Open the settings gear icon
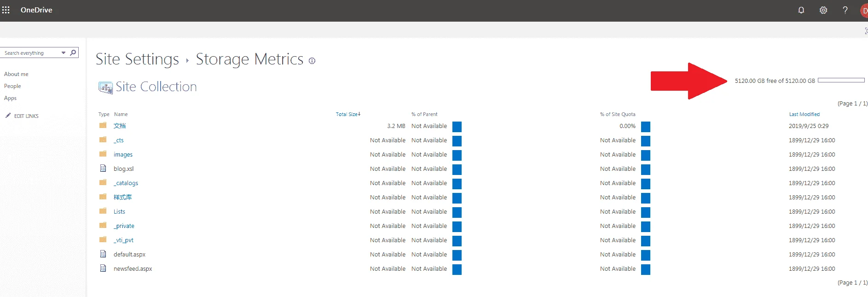 click(823, 10)
